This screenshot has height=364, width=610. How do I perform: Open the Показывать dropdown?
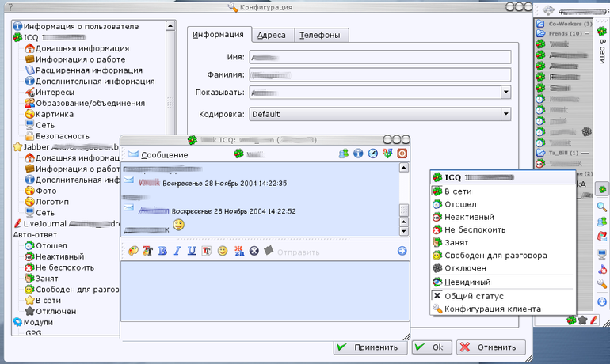point(505,93)
